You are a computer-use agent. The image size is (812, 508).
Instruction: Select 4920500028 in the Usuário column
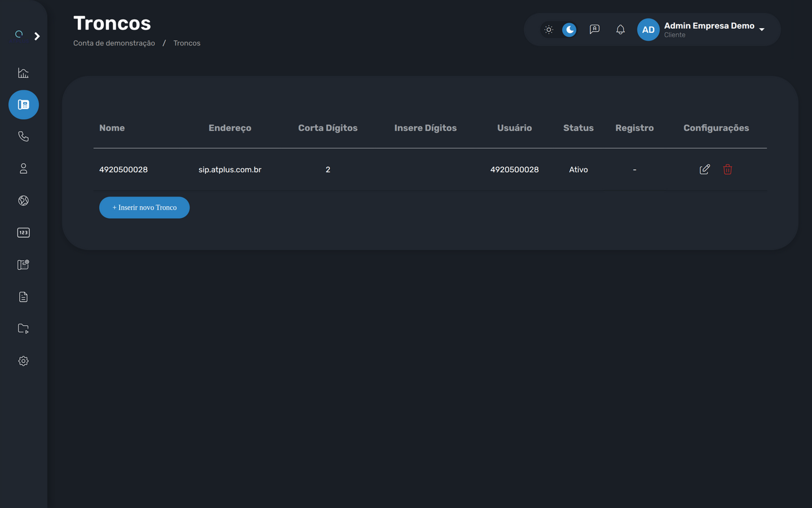click(x=514, y=169)
